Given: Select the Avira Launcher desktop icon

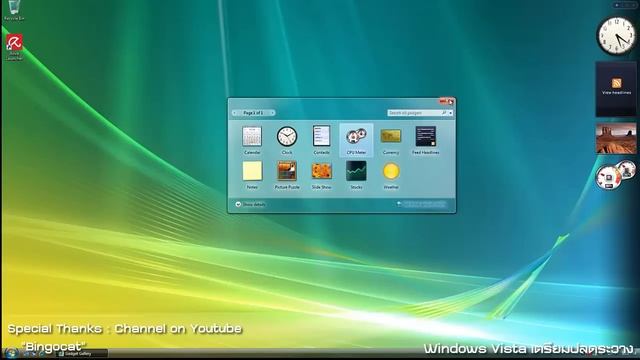Looking at the screenshot, I should point(14,47).
